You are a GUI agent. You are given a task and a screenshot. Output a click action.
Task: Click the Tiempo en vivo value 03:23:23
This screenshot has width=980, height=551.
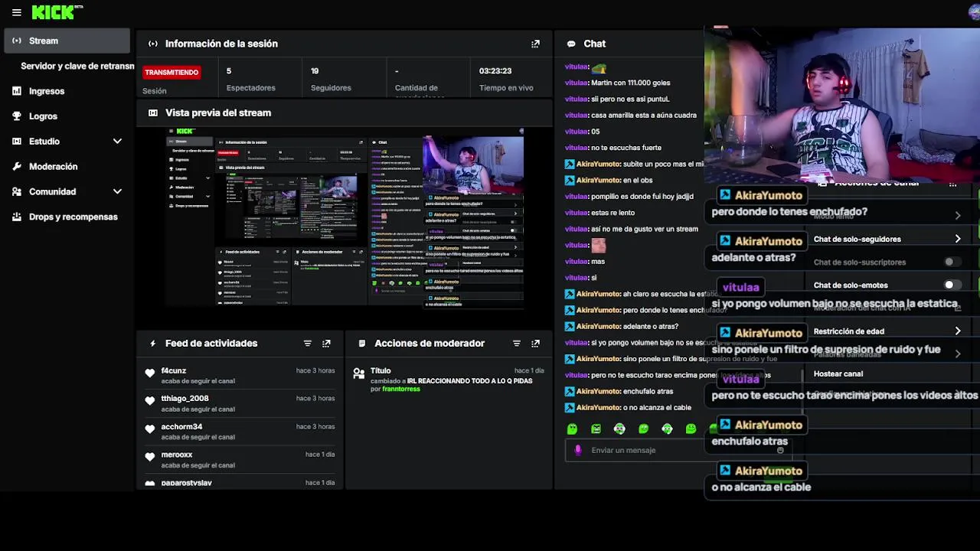coord(495,70)
